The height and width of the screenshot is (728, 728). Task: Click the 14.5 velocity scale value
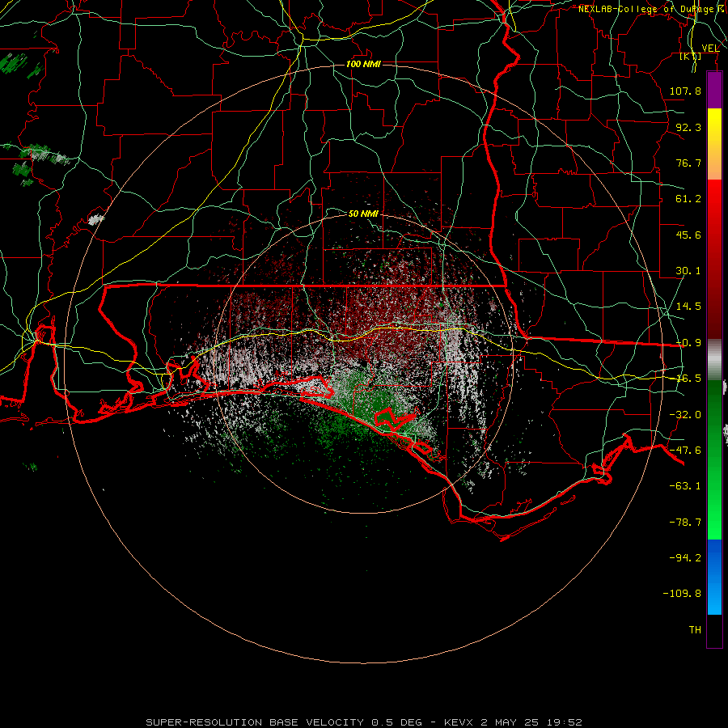point(688,307)
